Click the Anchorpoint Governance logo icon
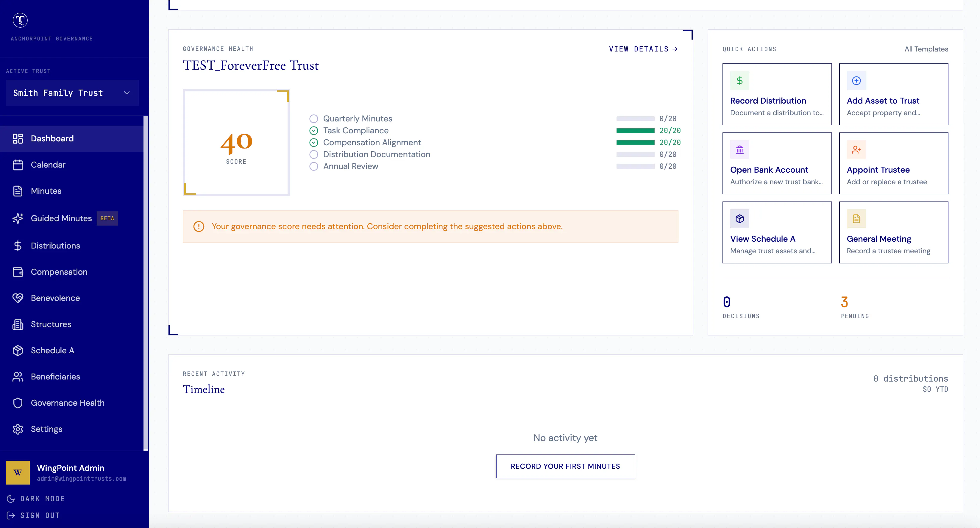Image resolution: width=980 pixels, height=528 pixels. 20,20
